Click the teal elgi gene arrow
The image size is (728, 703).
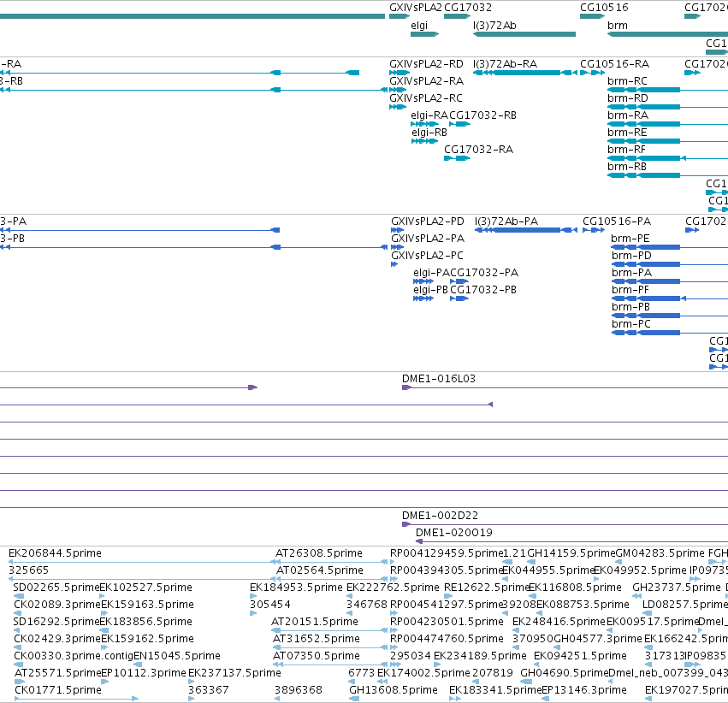(x=425, y=34)
